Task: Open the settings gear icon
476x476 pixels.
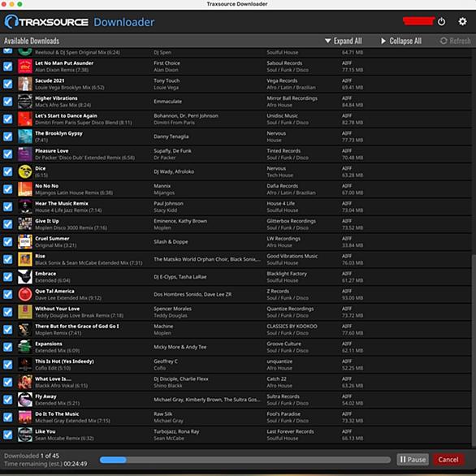Action: [462, 22]
